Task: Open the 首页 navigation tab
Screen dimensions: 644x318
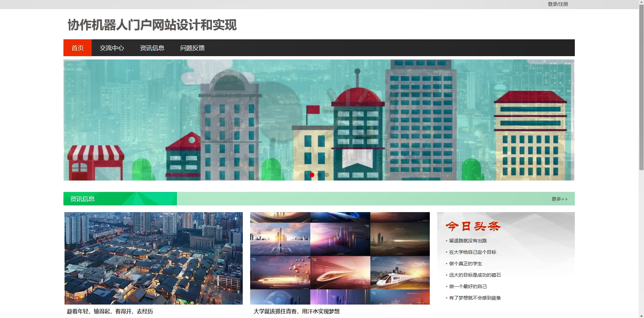Action: coord(77,48)
